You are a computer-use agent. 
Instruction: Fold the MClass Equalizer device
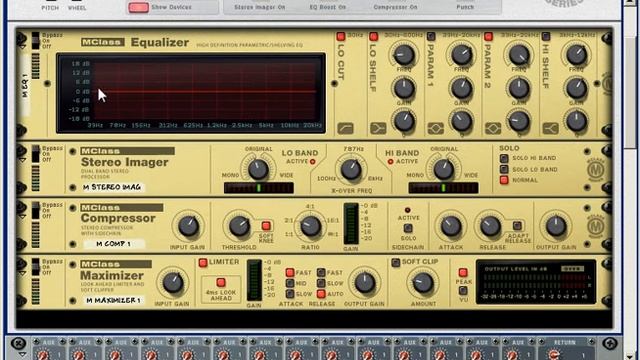tap(22, 48)
